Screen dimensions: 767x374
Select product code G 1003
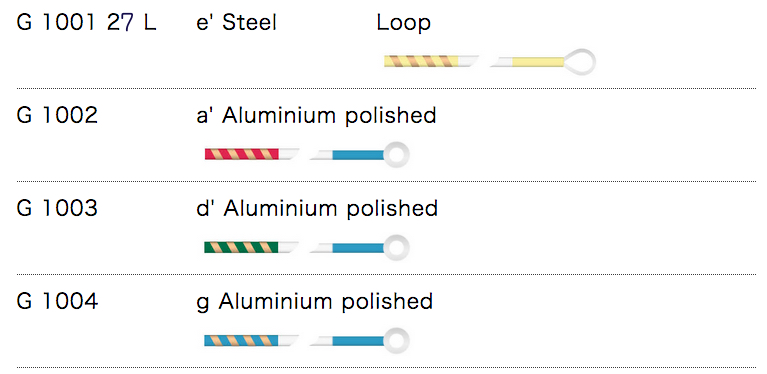click(x=57, y=208)
